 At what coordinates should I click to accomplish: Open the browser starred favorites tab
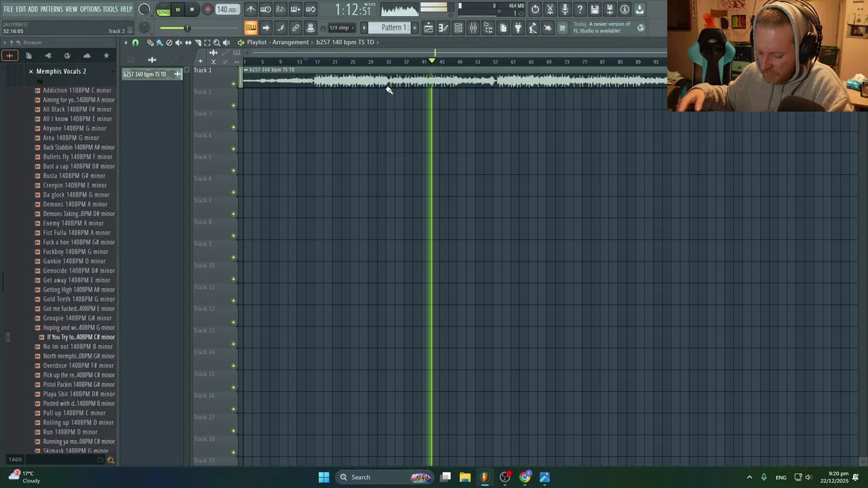(106, 56)
